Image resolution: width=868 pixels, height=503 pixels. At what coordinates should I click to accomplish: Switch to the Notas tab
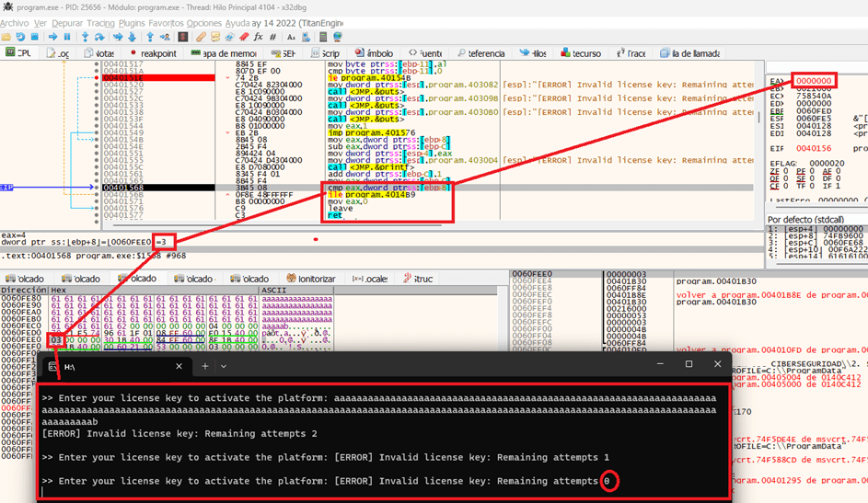tap(99, 53)
